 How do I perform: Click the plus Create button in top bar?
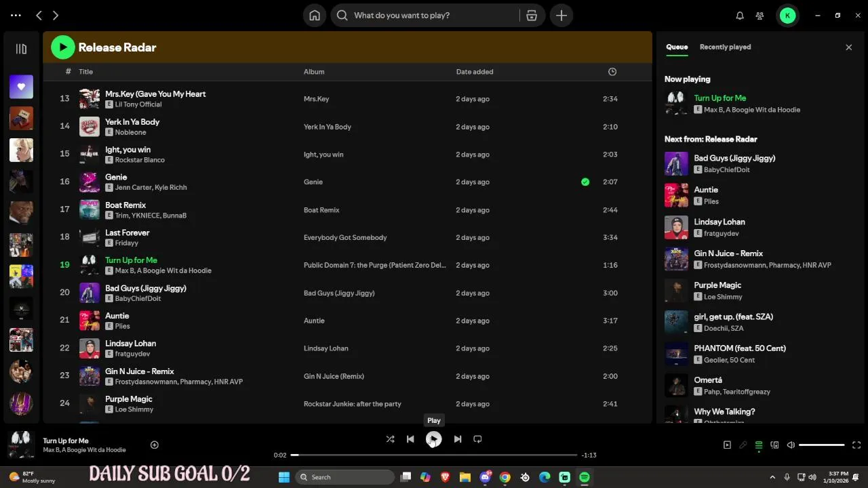click(x=561, y=16)
